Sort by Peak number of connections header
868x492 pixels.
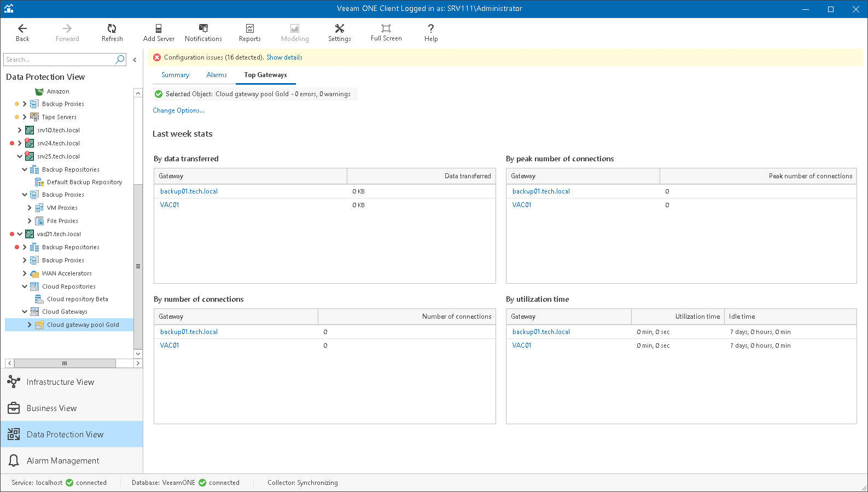pos(758,176)
